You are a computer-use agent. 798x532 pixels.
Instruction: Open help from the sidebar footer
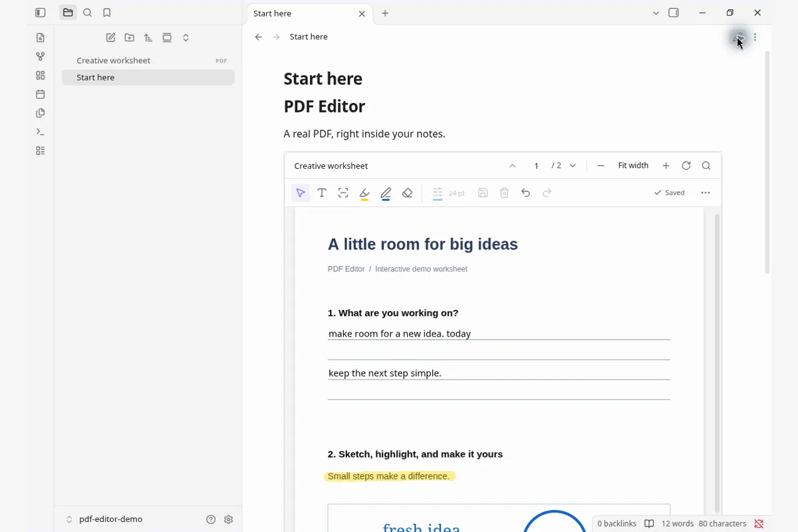click(211, 519)
